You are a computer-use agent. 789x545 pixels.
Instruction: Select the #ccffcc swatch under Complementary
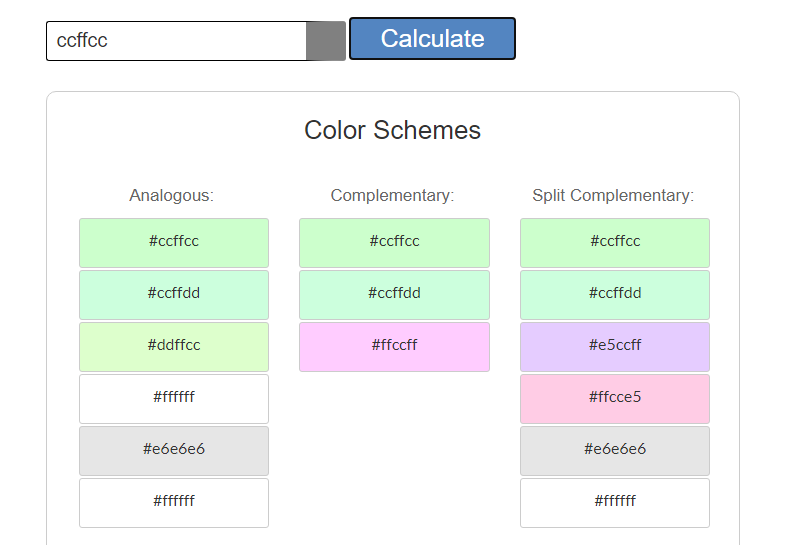click(x=394, y=242)
